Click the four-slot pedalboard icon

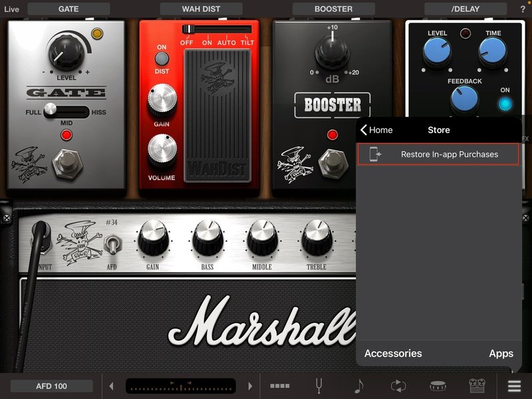280,386
